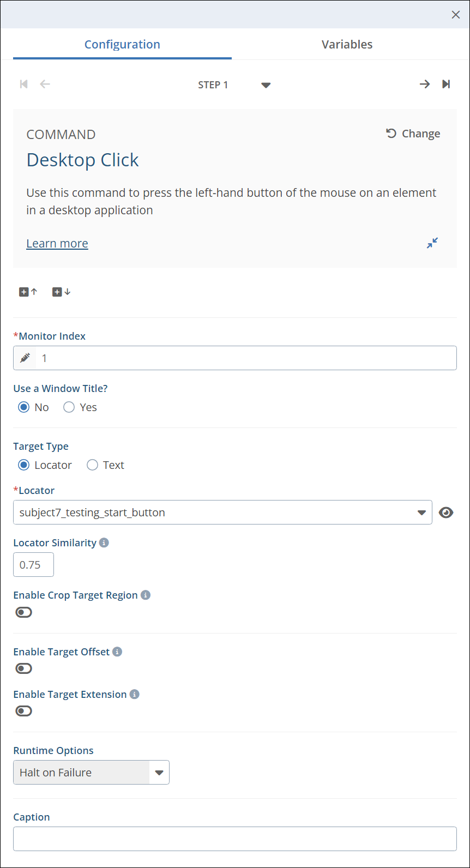Image resolution: width=470 pixels, height=868 pixels.
Task: Preview locator with the eye icon
Action: click(446, 513)
